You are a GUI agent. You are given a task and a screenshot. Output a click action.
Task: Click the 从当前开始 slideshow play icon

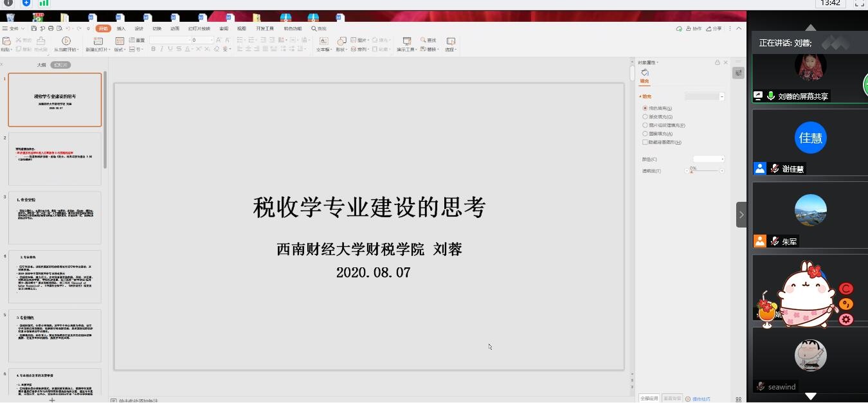(66, 41)
